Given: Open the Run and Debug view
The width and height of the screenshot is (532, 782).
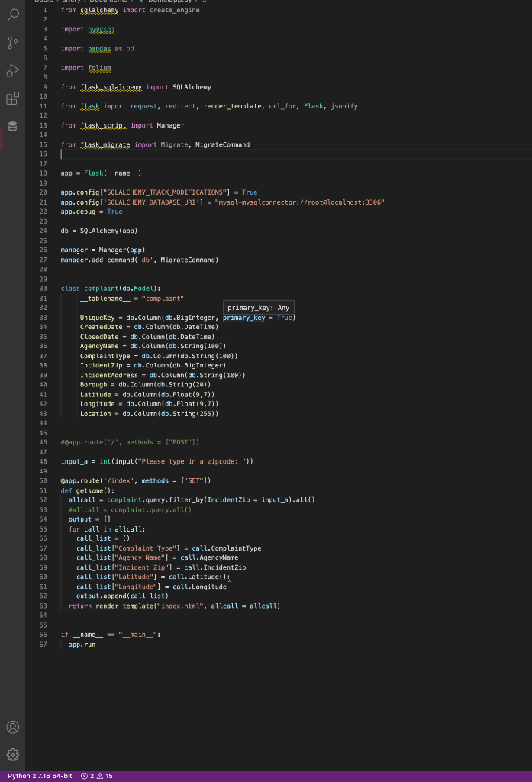Looking at the screenshot, I should pyautogui.click(x=12, y=69).
